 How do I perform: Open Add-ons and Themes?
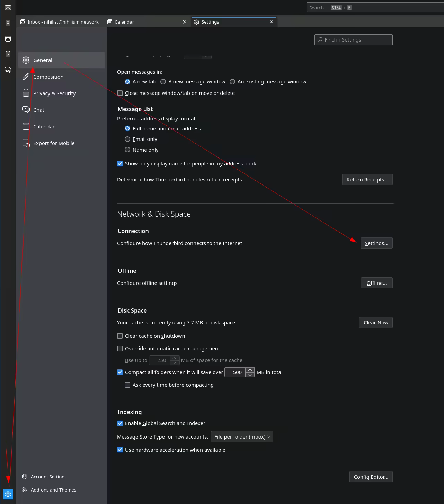coord(53,490)
